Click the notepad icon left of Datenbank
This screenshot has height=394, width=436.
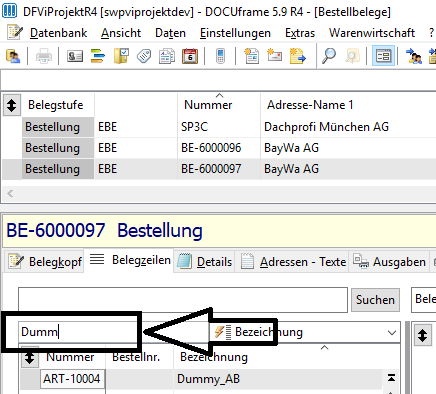15,33
